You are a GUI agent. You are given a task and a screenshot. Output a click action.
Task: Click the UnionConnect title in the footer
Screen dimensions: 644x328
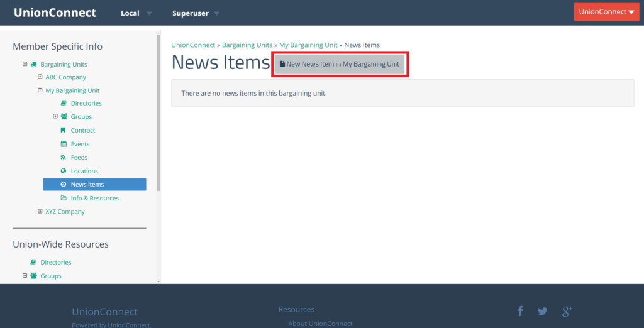coord(105,312)
